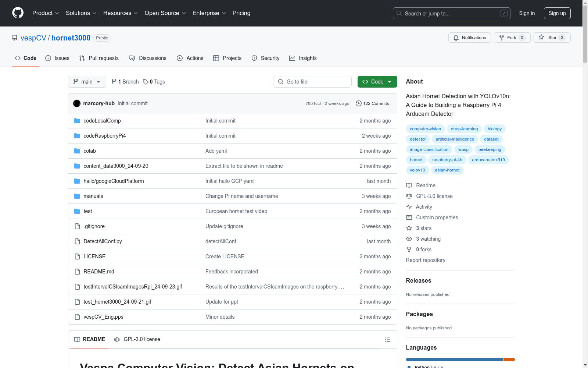Click the orange language bar segment
588x368 pixels.
[509, 360]
